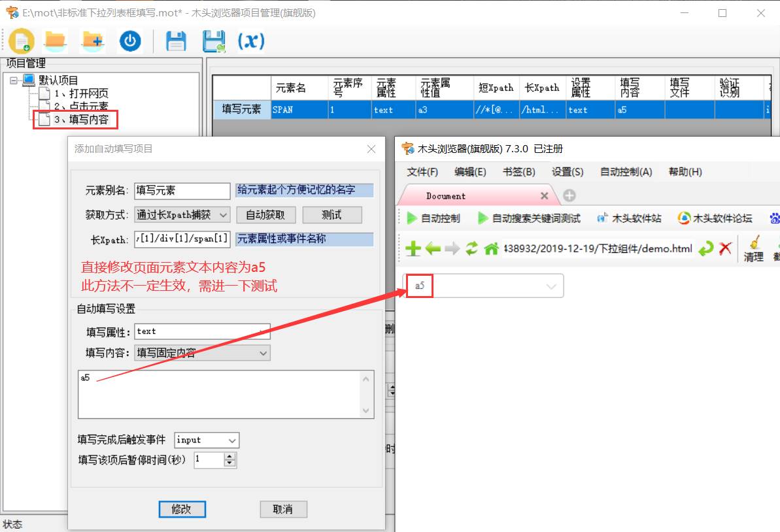780x532 pixels.
Task: Open the 填写内容 dropdown showing 填写固定内容
Action: tap(262, 353)
